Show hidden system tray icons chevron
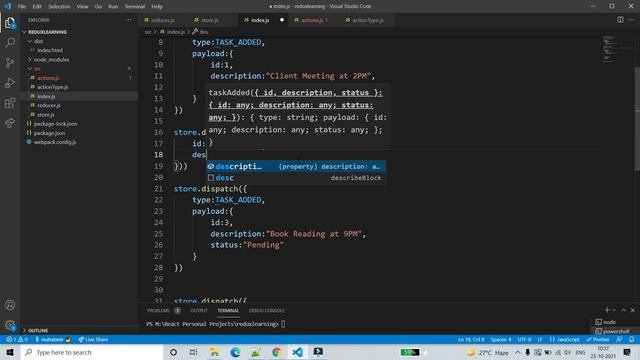 click(518, 352)
